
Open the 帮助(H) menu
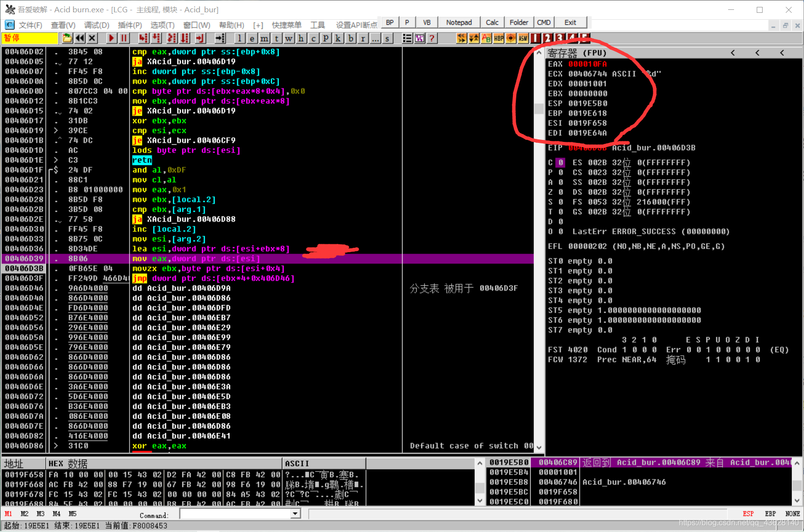click(232, 25)
